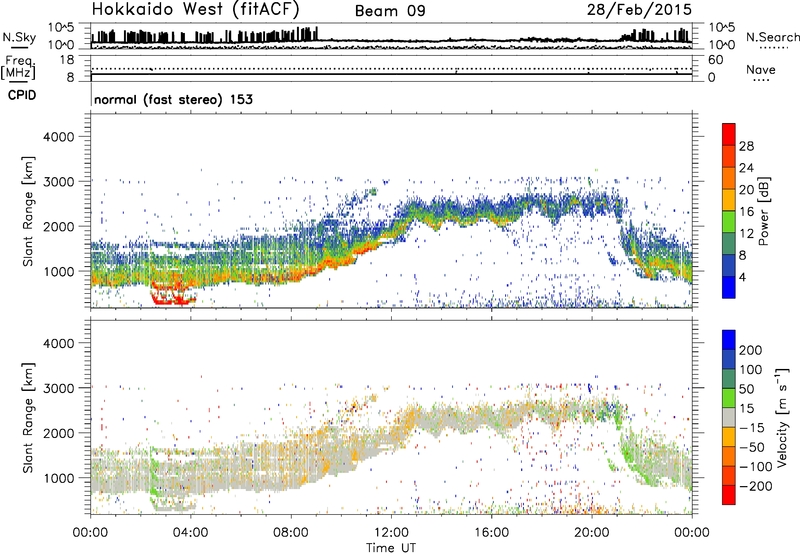The image size is (800, 554).
Task: Pick the red top segment of power colorbar
Action: tap(729, 134)
